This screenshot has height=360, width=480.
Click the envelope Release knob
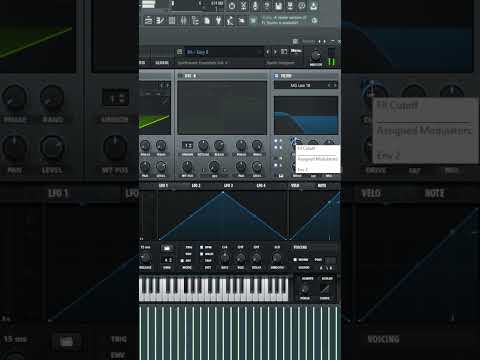click(x=145, y=258)
